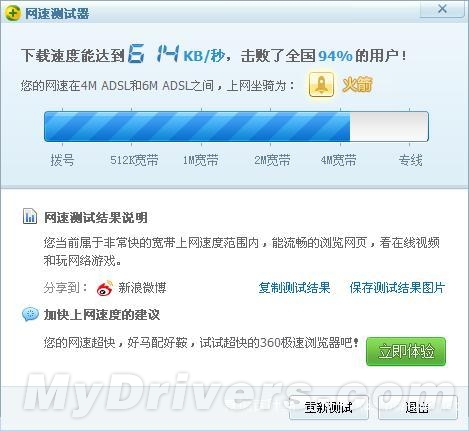This screenshot has height=431, width=469.
Task: Click 复制测试结果 link
Action: (x=294, y=288)
